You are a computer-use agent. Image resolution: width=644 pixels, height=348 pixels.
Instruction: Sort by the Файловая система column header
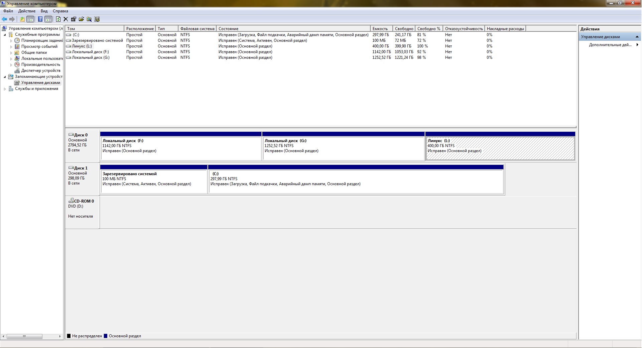click(x=197, y=29)
